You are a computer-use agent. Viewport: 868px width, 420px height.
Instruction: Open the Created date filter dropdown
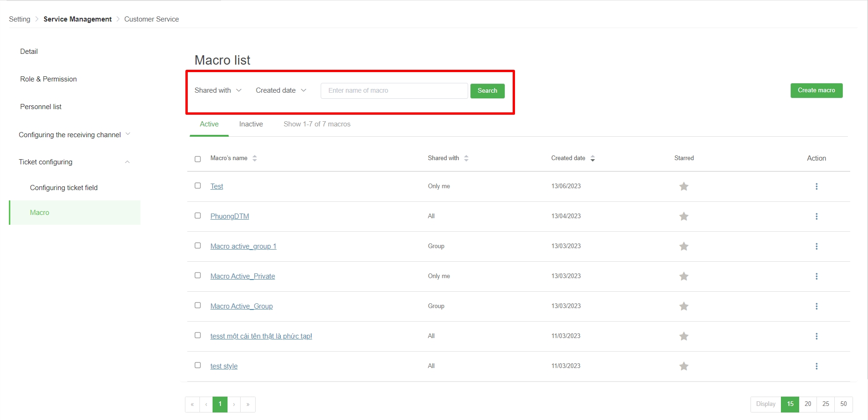point(280,90)
